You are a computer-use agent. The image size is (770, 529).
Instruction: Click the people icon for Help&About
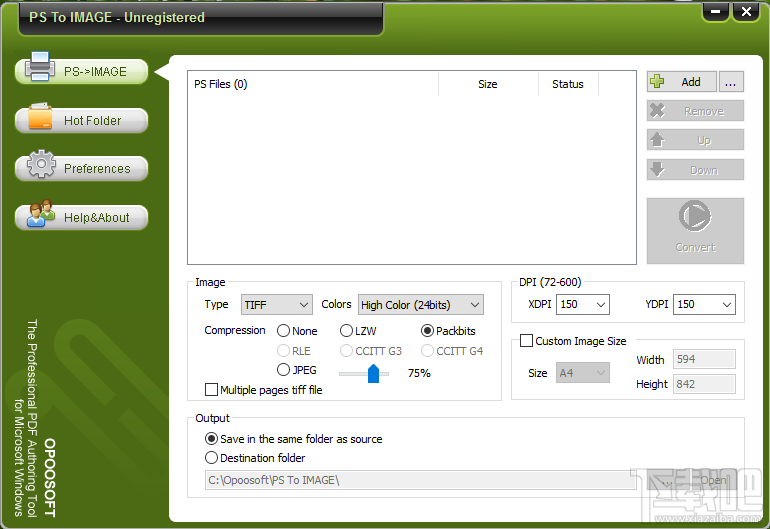click(41, 213)
